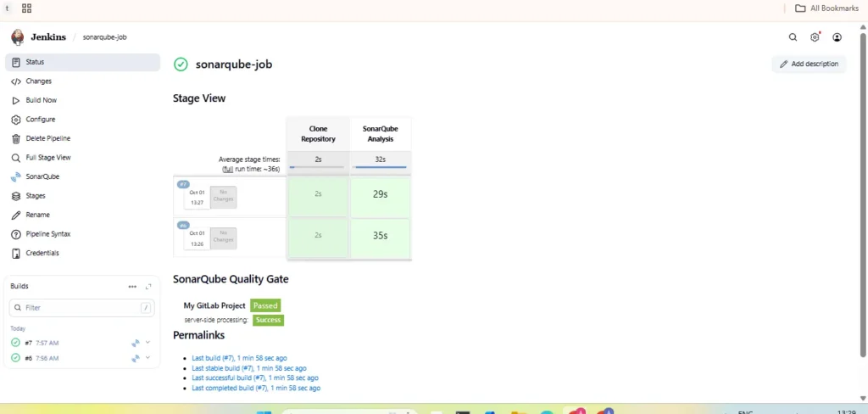Click the 29s SonarQube Analysis cell for build #7
Image resolution: width=868 pixels, height=414 pixels.
pyautogui.click(x=380, y=194)
